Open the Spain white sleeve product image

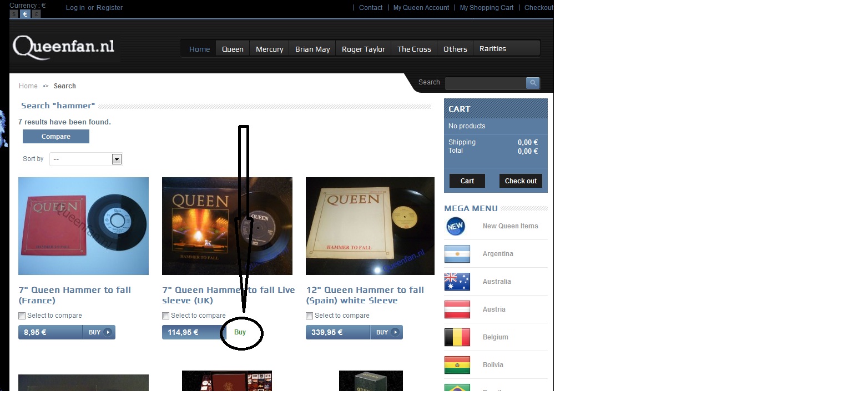[370, 226]
